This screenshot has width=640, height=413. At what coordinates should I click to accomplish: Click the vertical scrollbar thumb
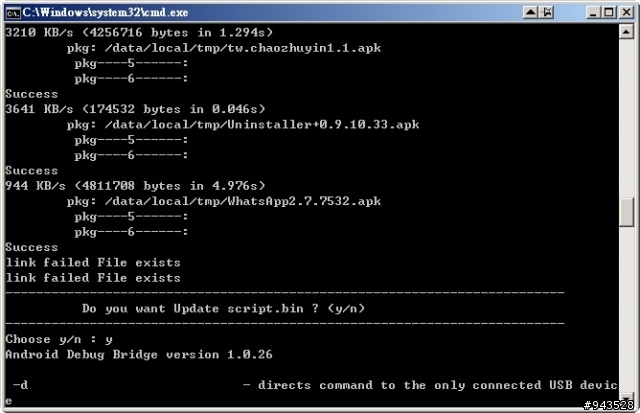626,212
